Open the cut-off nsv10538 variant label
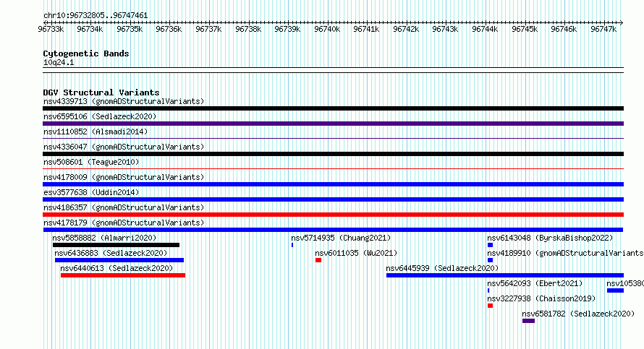Viewport: 644px width, 349px height. [625, 283]
